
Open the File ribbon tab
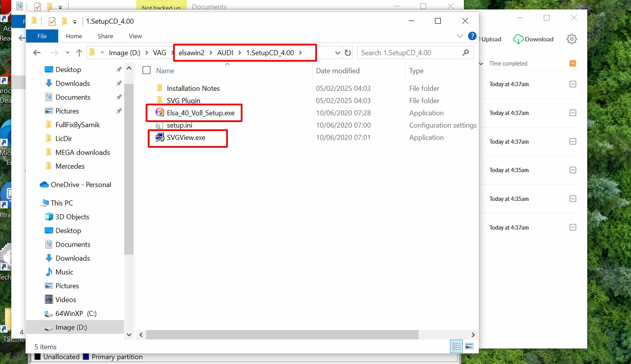(42, 36)
